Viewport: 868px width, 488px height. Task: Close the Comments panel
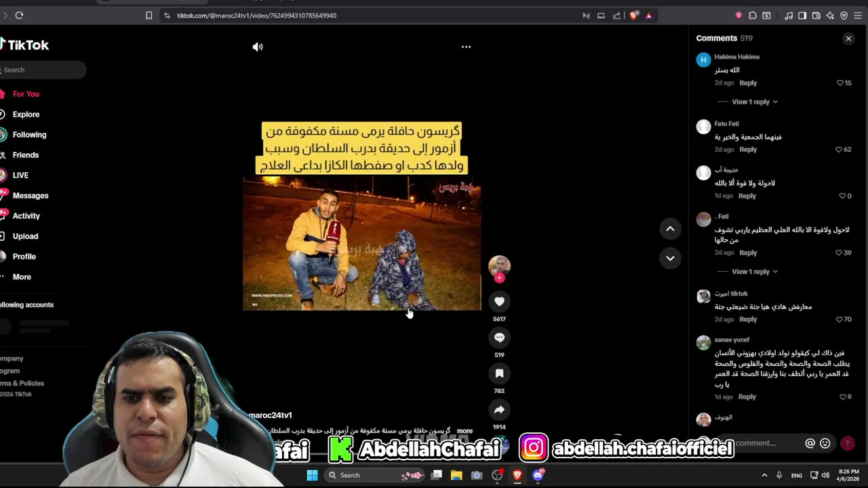tap(848, 39)
